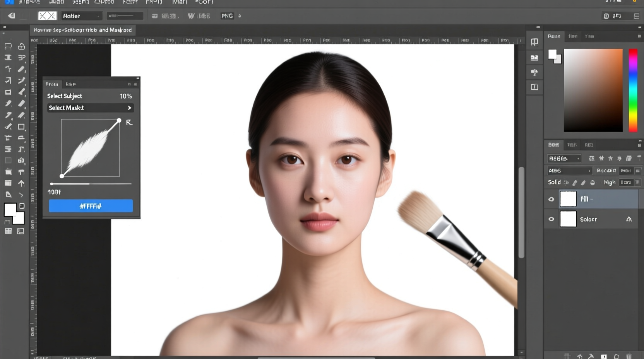Click the #FFFFFF blue button in the panel
This screenshot has width=644, height=359.
[91, 206]
